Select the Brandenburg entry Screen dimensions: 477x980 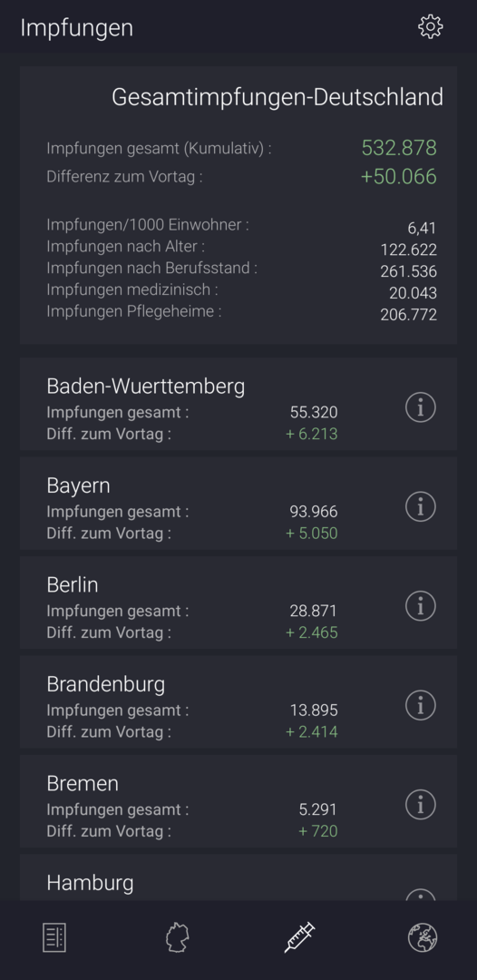click(238, 701)
